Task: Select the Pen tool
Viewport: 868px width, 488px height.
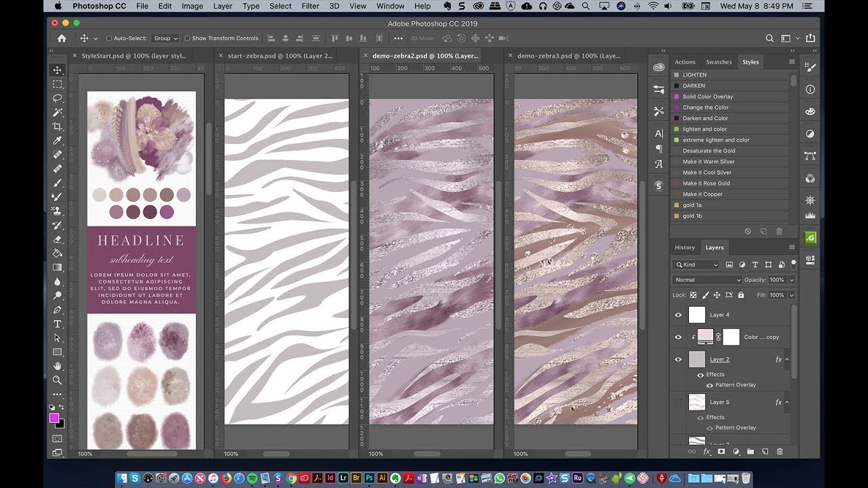Action: click(58, 310)
